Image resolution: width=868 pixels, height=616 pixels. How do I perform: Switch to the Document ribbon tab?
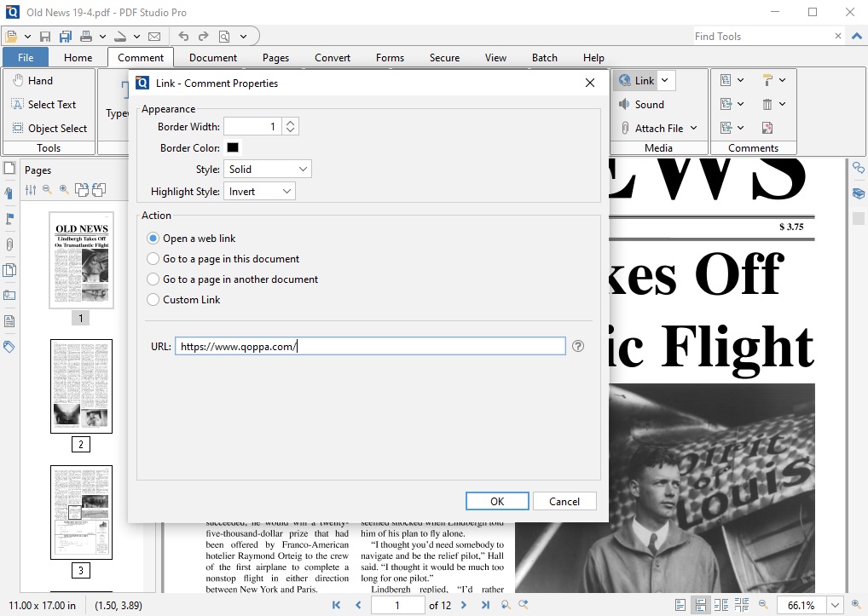click(x=213, y=58)
